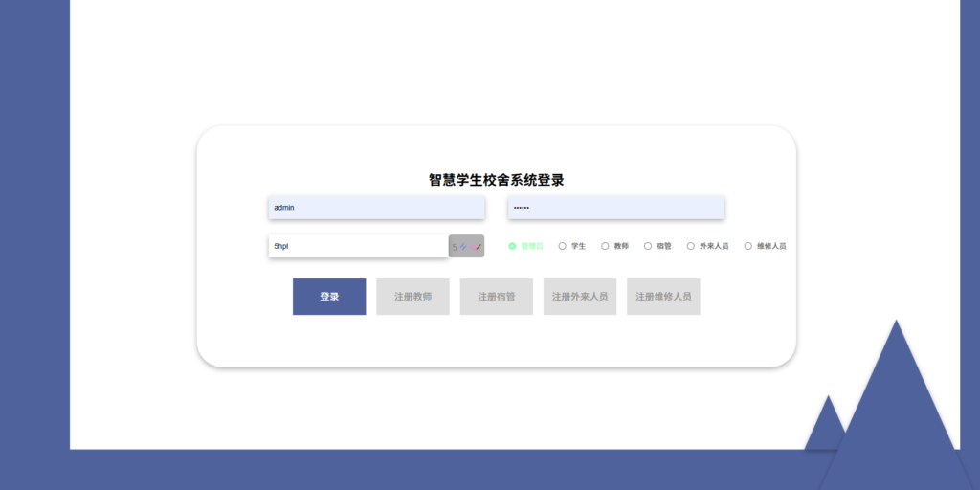Select the 管理员 radio button
This screenshot has height=490, width=980.
tap(512, 246)
